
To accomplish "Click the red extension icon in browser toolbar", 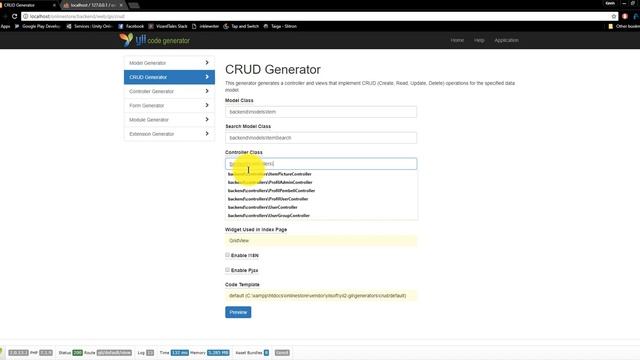I will [625, 16].
